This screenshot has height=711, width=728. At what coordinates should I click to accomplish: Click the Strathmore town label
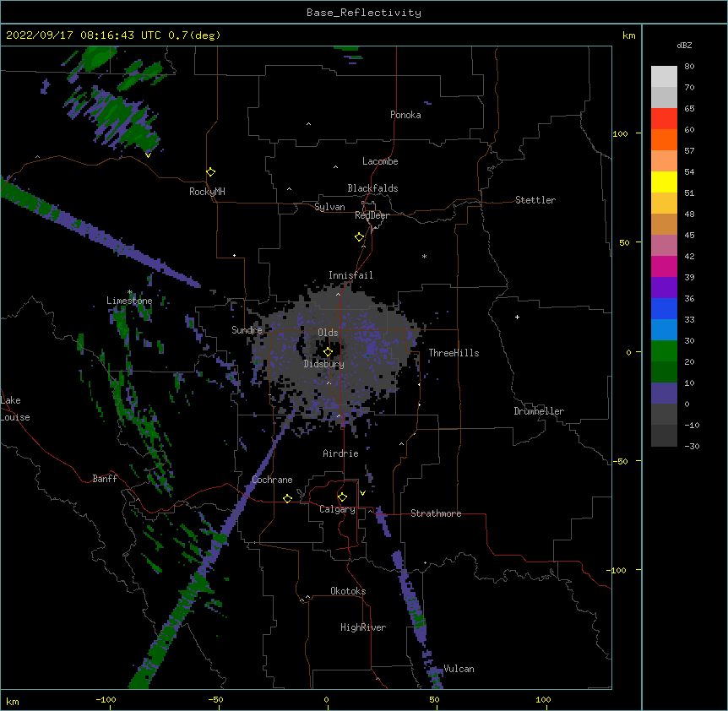(436, 513)
